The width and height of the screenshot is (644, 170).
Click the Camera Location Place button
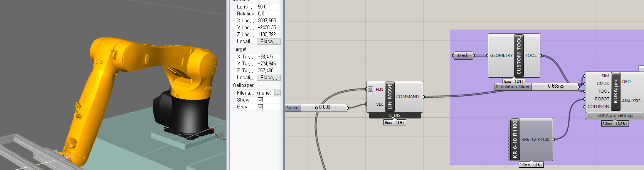pyautogui.click(x=268, y=41)
